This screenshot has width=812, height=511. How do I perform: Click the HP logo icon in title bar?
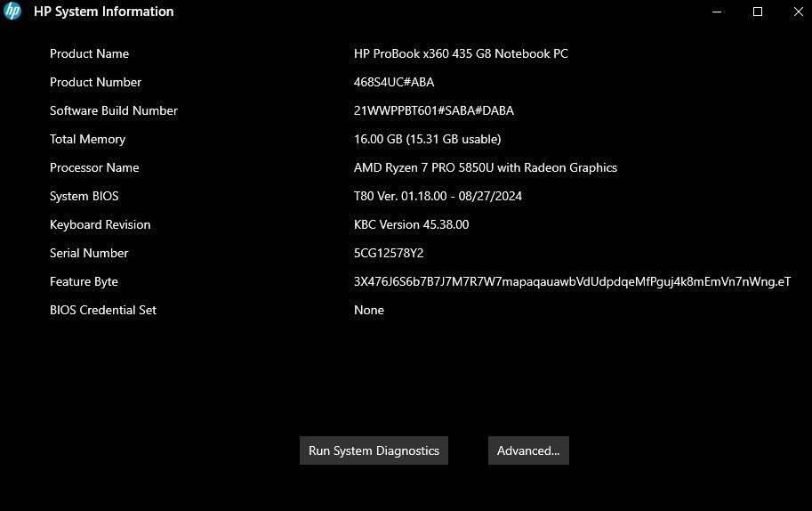pos(12,11)
